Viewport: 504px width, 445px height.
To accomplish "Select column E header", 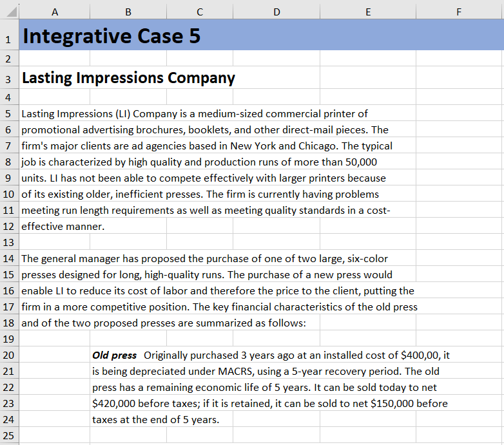I will (x=368, y=12).
